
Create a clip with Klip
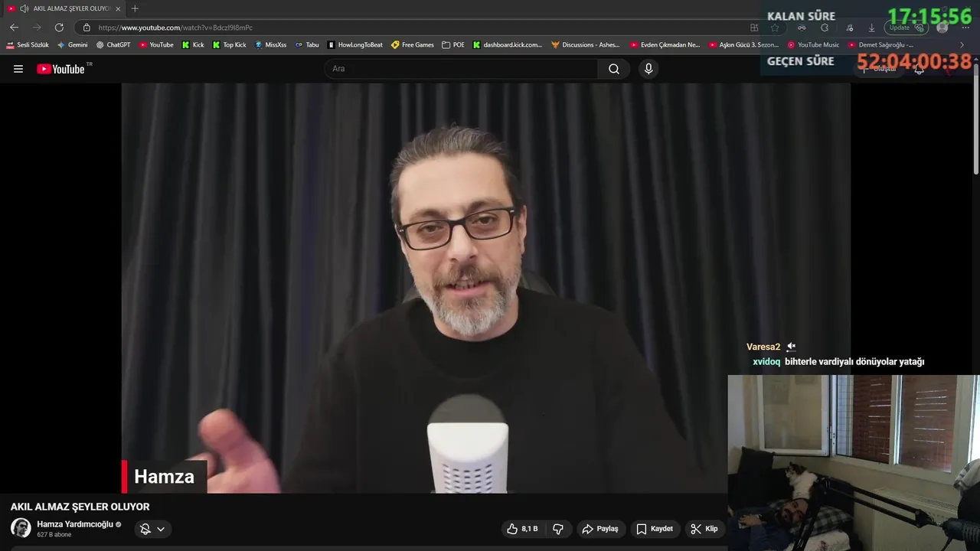[x=704, y=529]
